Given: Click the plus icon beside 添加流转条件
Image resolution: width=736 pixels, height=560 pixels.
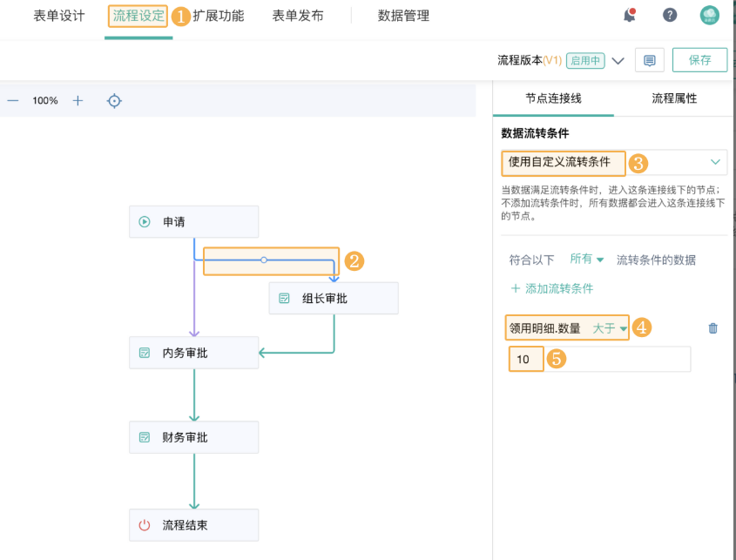Looking at the screenshot, I should click(x=516, y=288).
